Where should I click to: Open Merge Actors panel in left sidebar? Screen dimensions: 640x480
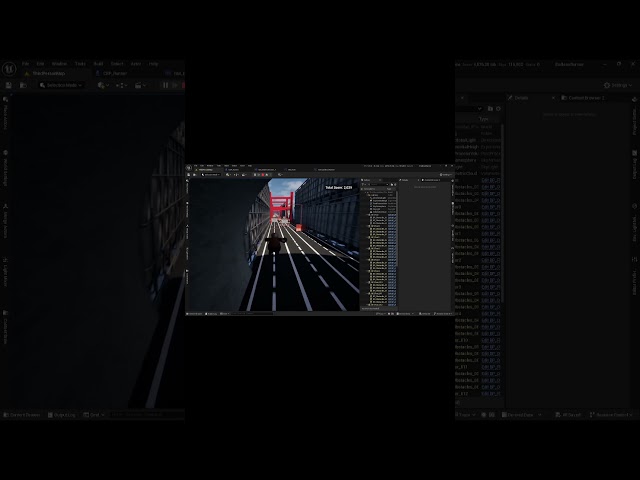pos(5,221)
